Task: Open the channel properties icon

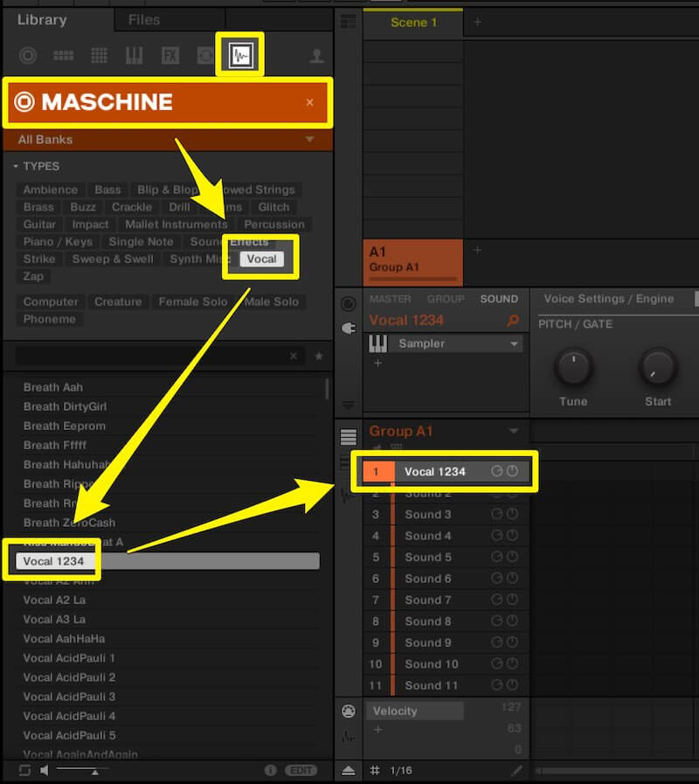Action: tap(349, 303)
